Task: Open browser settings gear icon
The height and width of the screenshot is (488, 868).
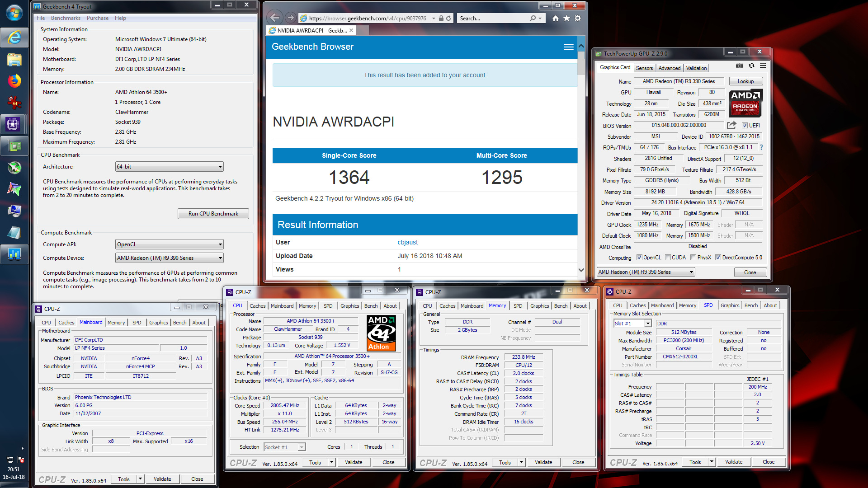Action: [578, 18]
